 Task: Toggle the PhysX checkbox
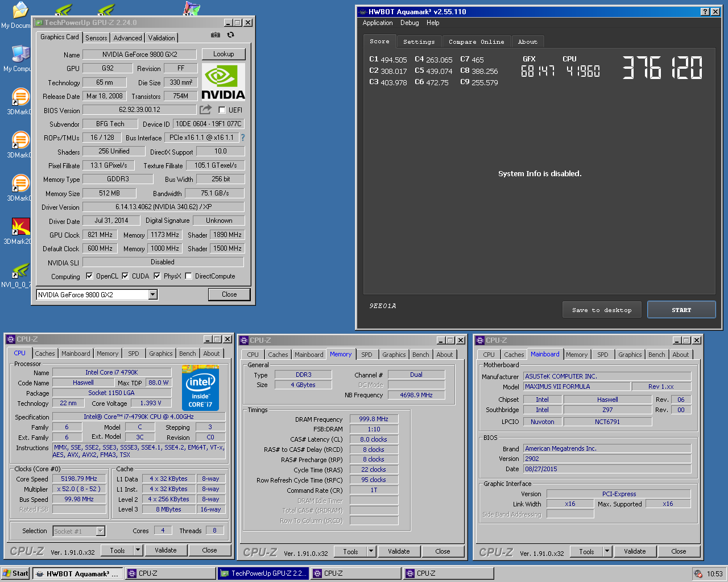(x=157, y=276)
